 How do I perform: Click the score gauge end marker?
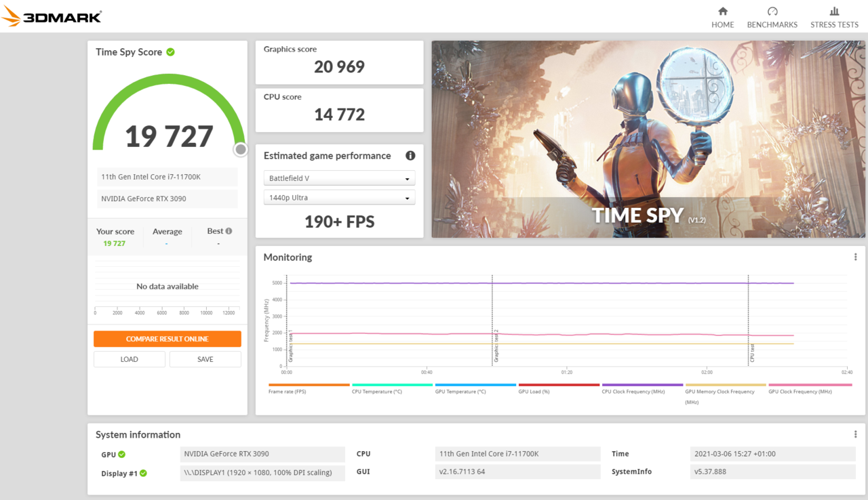click(x=240, y=150)
